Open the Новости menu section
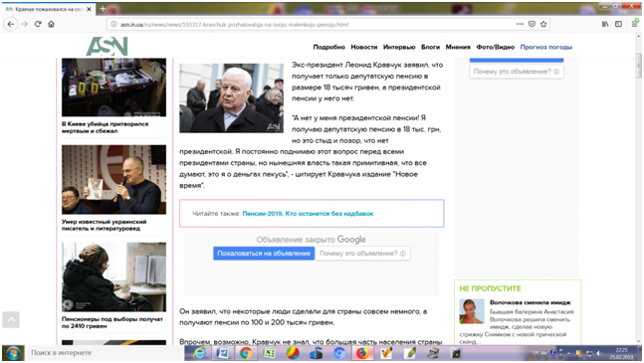Screen dimensions: 644x363 [364, 47]
